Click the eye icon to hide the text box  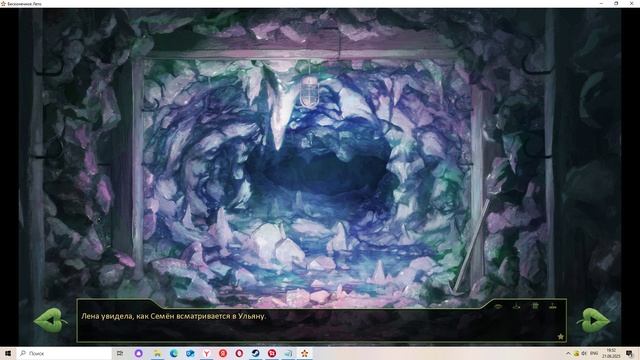tap(498, 306)
